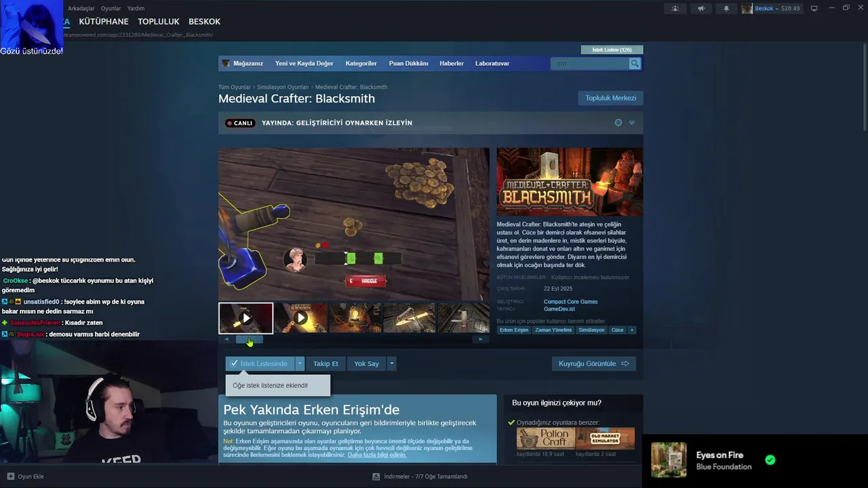The width and height of the screenshot is (868, 488).
Task: Select the glowing sword screenshot thumbnail
Action: (410, 318)
